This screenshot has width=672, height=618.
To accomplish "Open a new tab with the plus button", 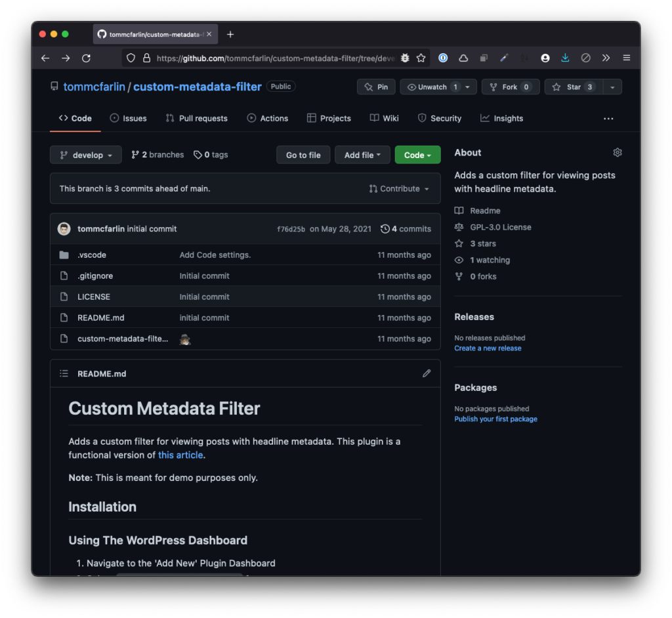I will [x=230, y=34].
